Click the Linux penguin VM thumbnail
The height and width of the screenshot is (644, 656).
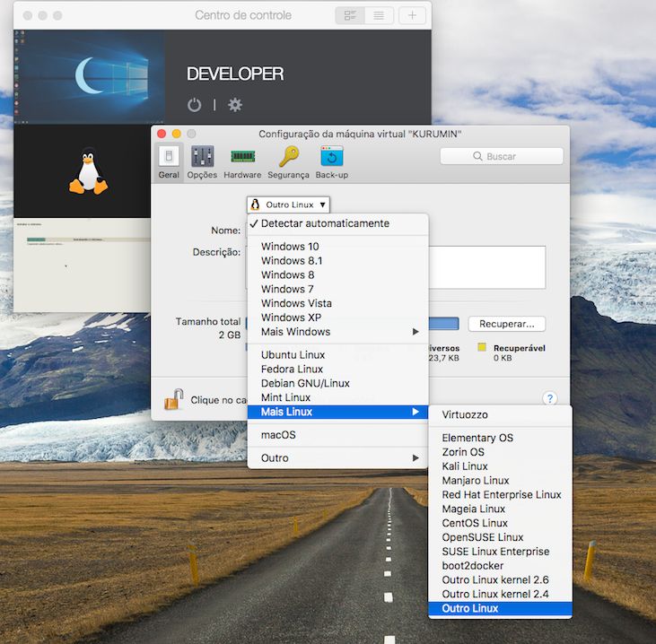pos(88,171)
